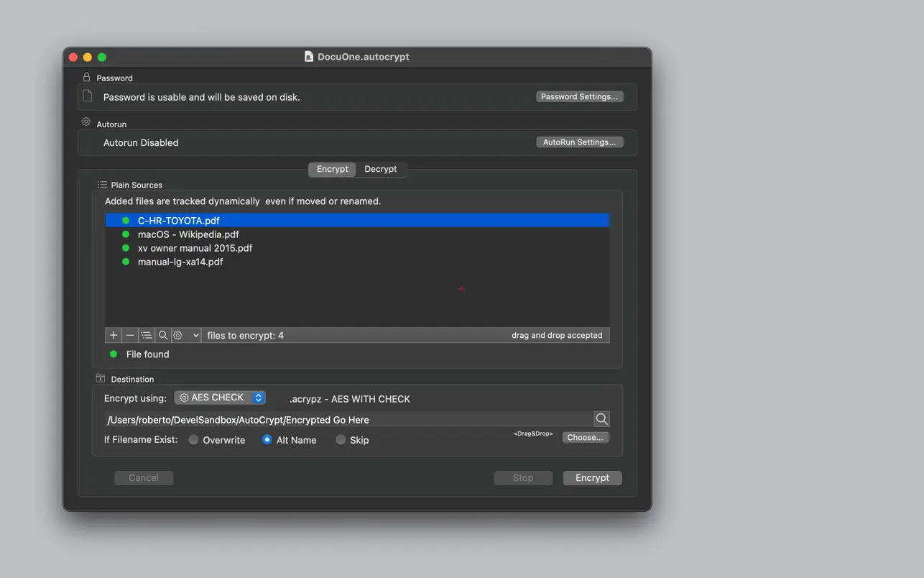924x578 pixels.
Task: Expand the gear actions menu in sources toolbar
Action: pyautogui.click(x=186, y=335)
